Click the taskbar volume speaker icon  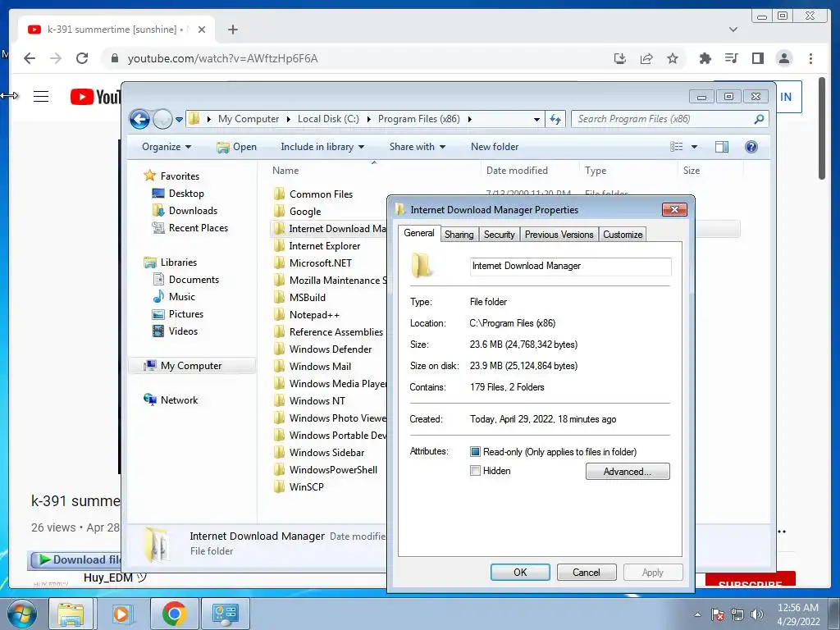pyautogui.click(x=757, y=614)
